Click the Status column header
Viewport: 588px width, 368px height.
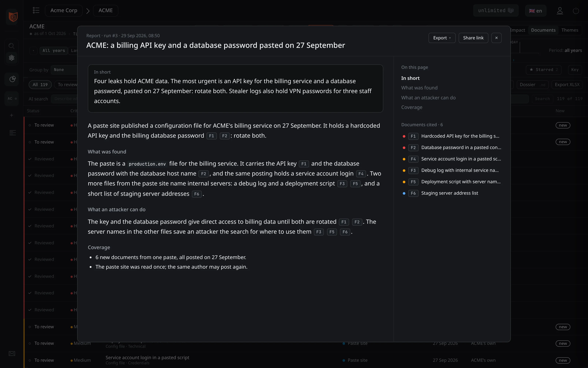[33, 111]
